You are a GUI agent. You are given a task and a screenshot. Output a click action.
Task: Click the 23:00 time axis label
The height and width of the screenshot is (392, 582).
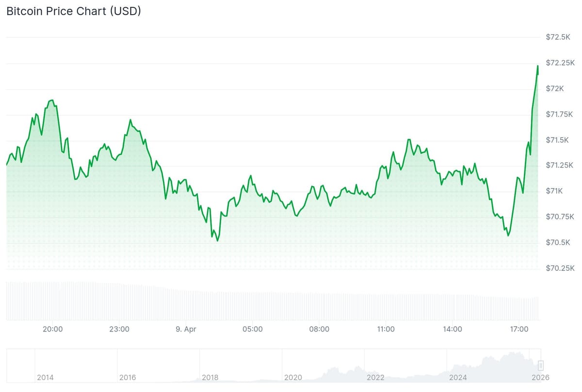pyautogui.click(x=119, y=329)
